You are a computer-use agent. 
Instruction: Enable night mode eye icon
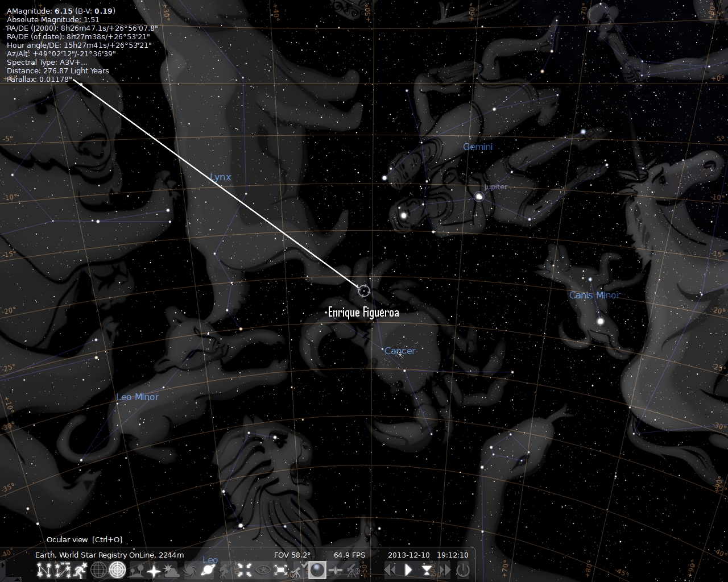[263, 569]
